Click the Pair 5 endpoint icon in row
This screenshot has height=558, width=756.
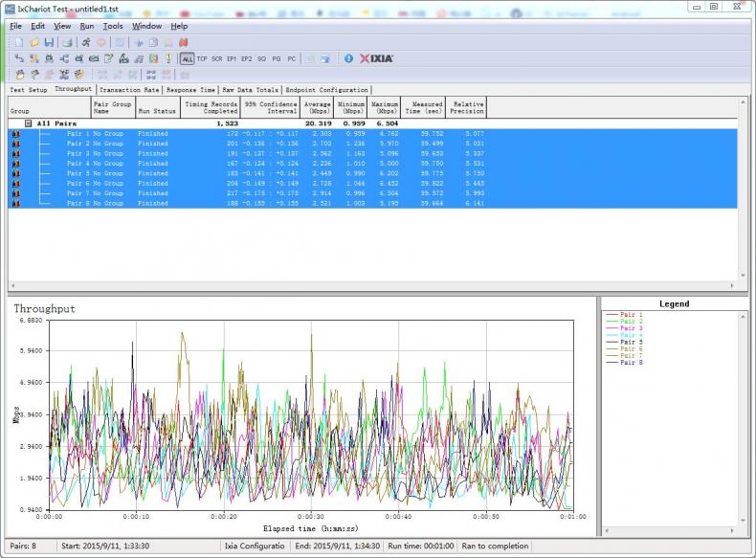pyautogui.click(x=16, y=173)
